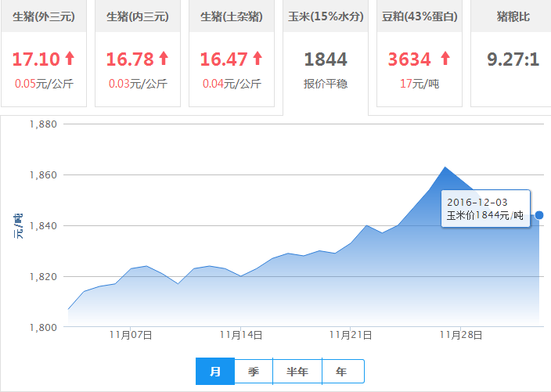
Task: Select the 生猪(内三元) price card
Action: [x=138, y=53]
